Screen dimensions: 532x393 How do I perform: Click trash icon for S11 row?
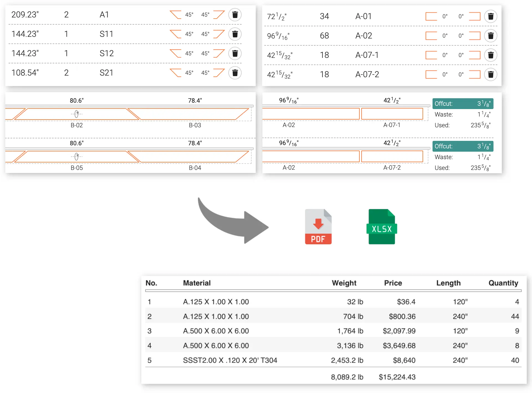(x=235, y=34)
